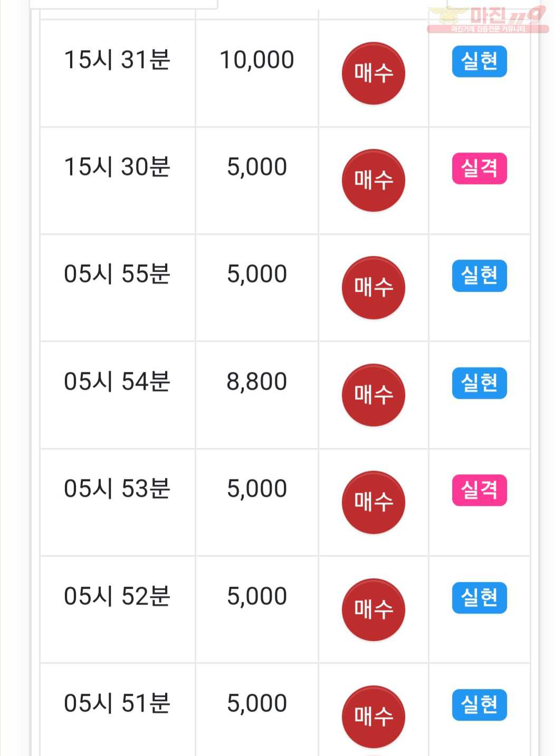Select the blue 실현 badge for 15시 31분

click(480, 62)
